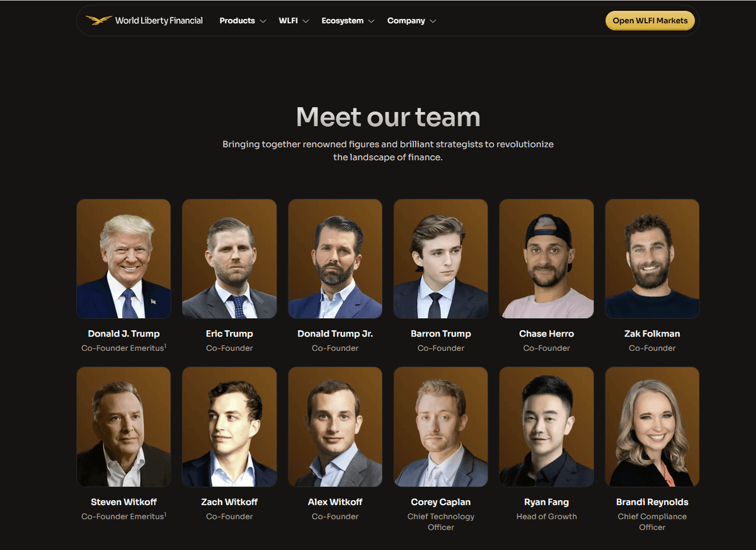Select the Head of Growth portrait
The image size is (756, 550).
[x=546, y=427]
